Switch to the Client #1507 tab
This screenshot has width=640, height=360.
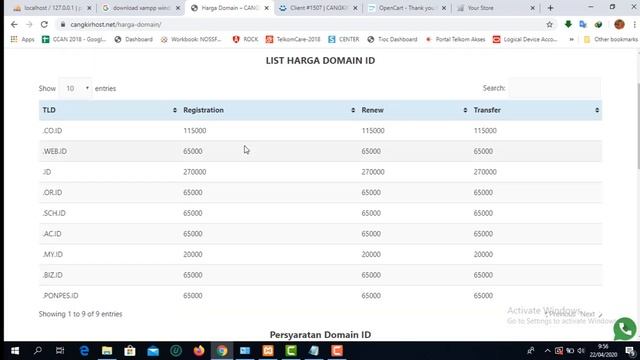[318, 8]
